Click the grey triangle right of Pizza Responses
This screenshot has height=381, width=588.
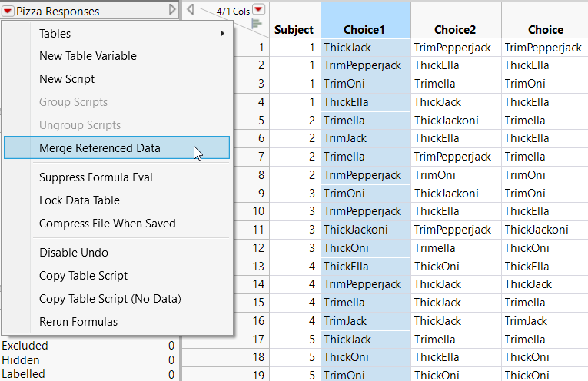pyautogui.click(x=173, y=10)
